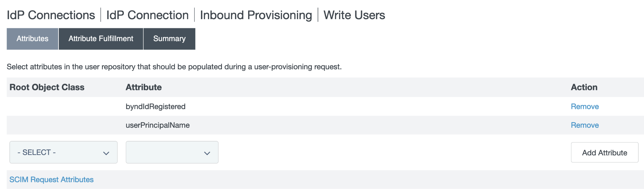The width and height of the screenshot is (644, 193).
Task: Select the Write Users breadcrumb heading
Action: (354, 15)
